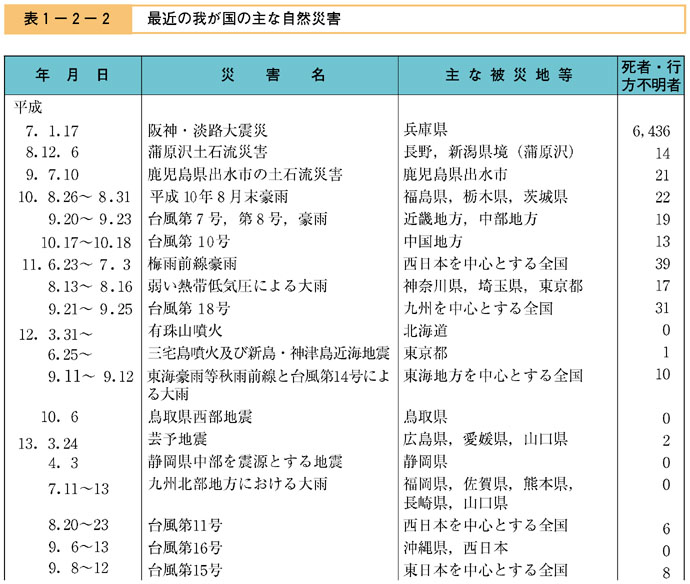The image size is (690, 584).
Task: Click the date 9.11～ 9.12
Action: pos(91,376)
